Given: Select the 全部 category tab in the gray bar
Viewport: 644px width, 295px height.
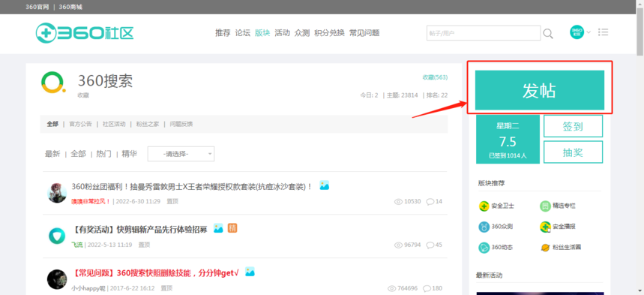Looking at the screenshot, I should 52,124.
